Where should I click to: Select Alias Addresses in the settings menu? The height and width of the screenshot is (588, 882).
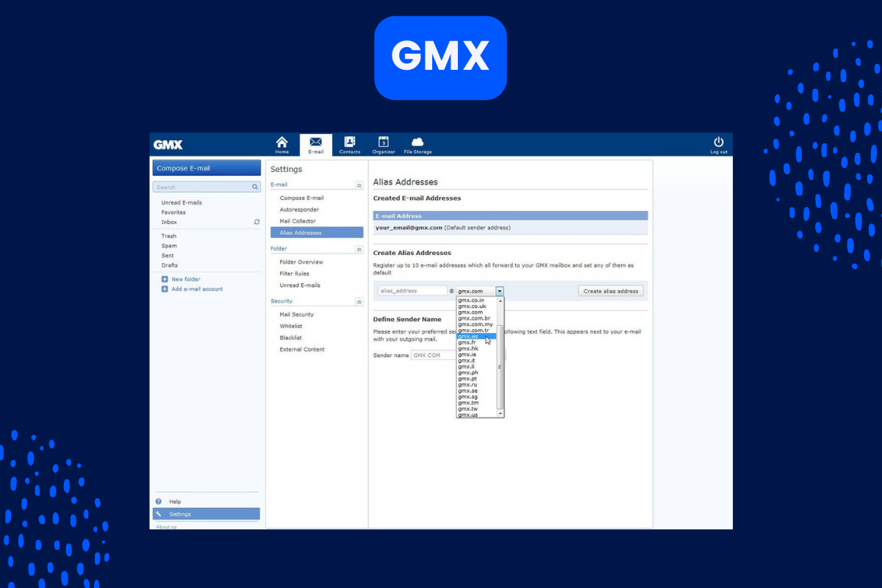(x=317, y=232)
